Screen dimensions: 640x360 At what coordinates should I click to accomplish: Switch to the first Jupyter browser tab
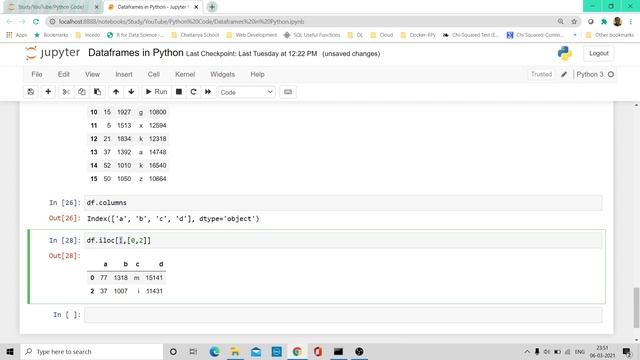tap(52, 7)
